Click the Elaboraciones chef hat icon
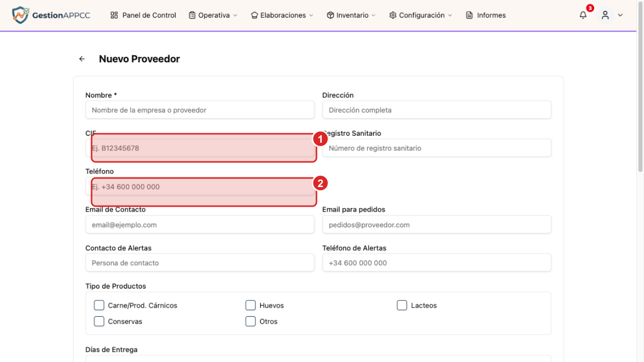 click(x=254, y=15)
